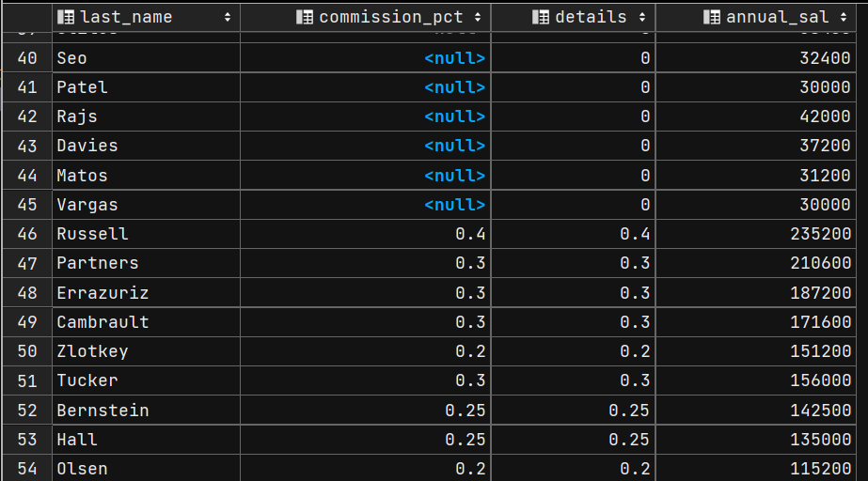Click Davies' null commission_pct cell

pos(366,146)
